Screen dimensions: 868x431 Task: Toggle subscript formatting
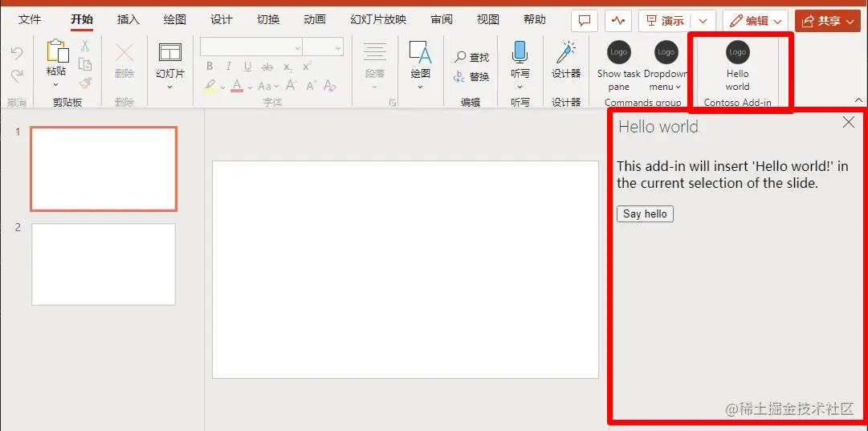287,67
